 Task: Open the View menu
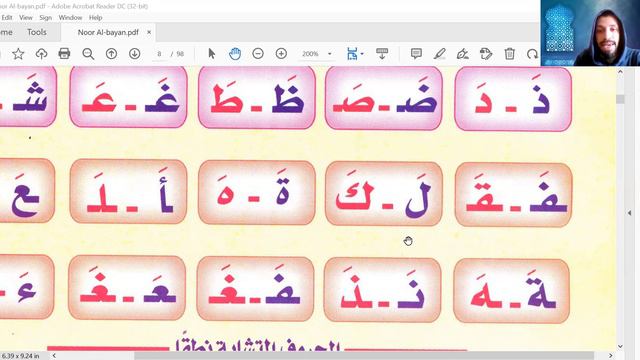(26, 18)
